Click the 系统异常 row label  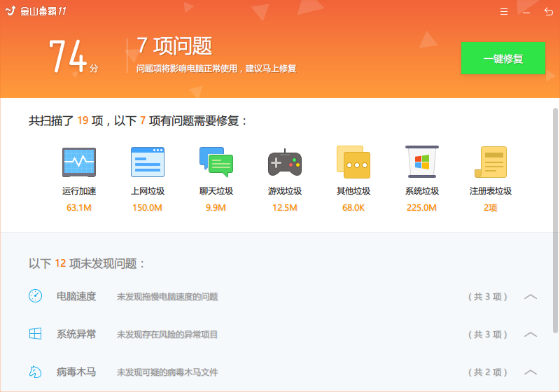pos(76,334)
